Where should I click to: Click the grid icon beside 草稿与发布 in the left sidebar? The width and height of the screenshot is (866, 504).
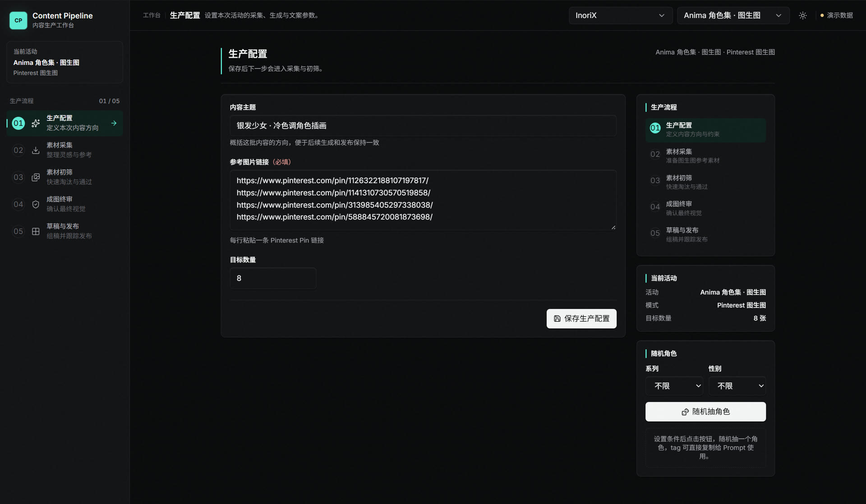tap(36, 231)
